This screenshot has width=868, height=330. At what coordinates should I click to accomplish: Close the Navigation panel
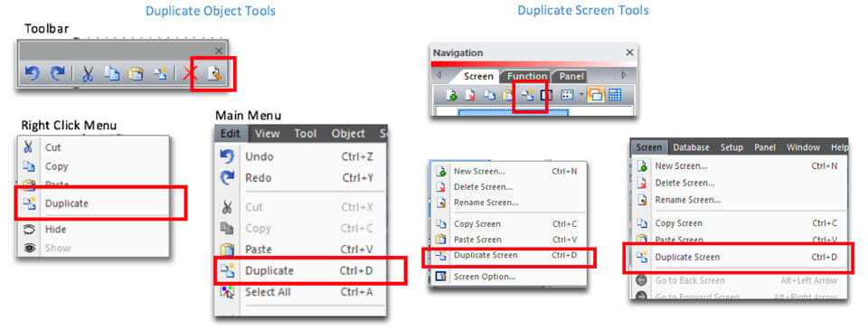pyautogui.click(x=629, y=52)
